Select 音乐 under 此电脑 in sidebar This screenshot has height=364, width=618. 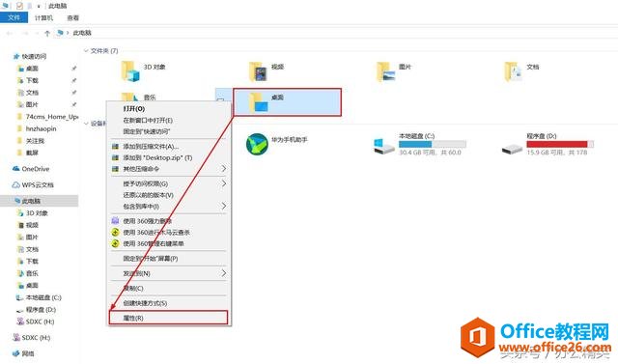[x=28, y=273]
